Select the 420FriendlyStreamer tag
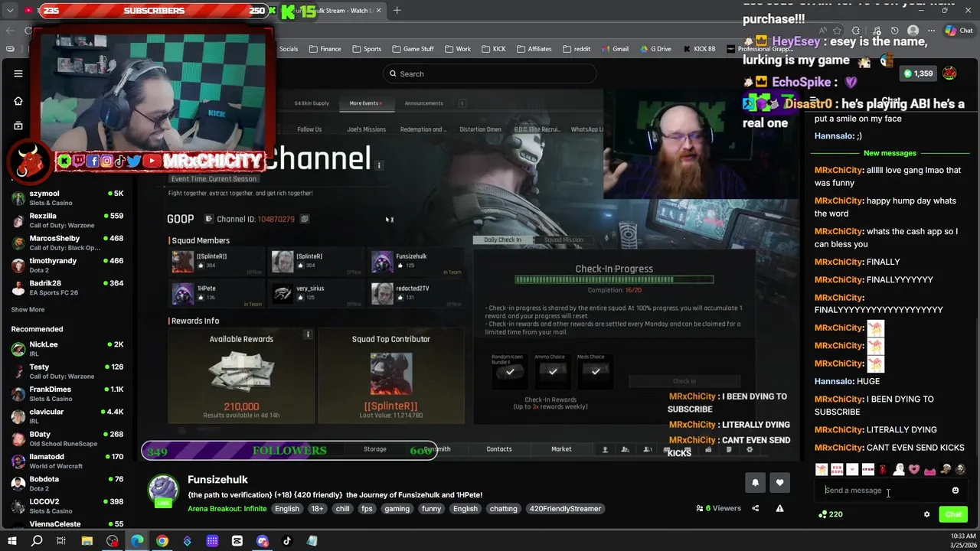The image size is (980, 551). tap(565, 508)
